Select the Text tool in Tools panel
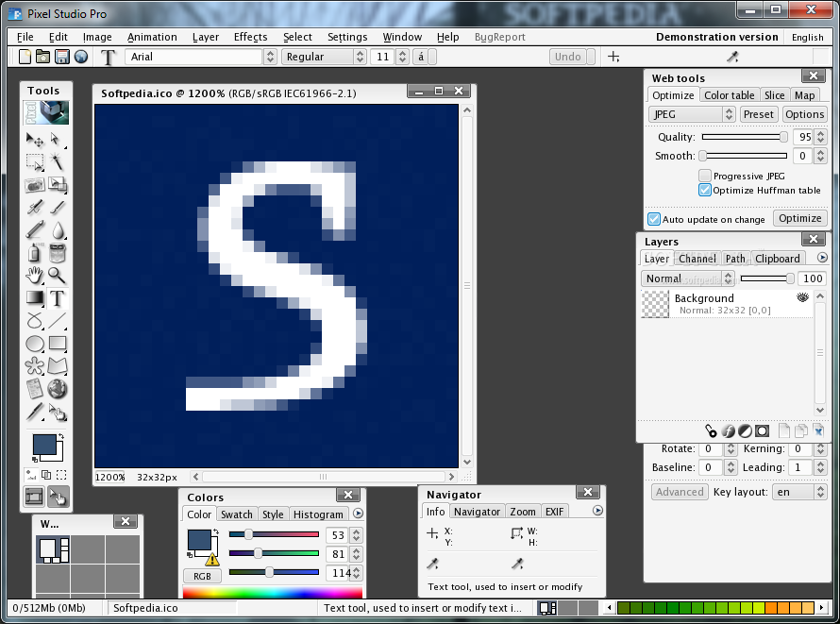The height and width of the screenshot is (624, 840). (x=57, y=297)
